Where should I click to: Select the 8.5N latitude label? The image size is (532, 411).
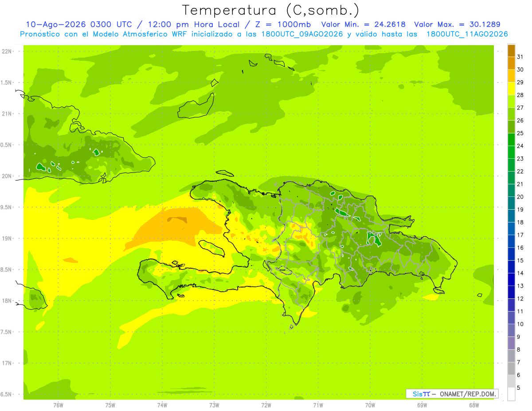7,270
